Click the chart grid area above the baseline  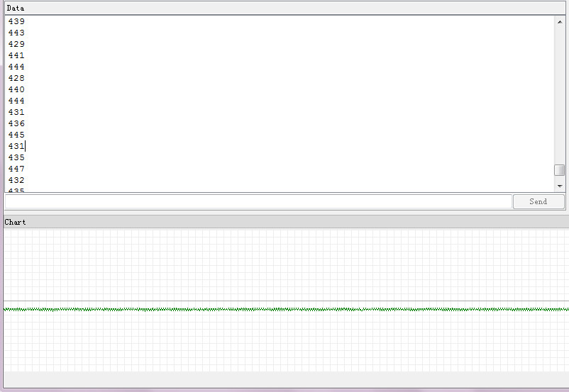[x=286, y=265]
